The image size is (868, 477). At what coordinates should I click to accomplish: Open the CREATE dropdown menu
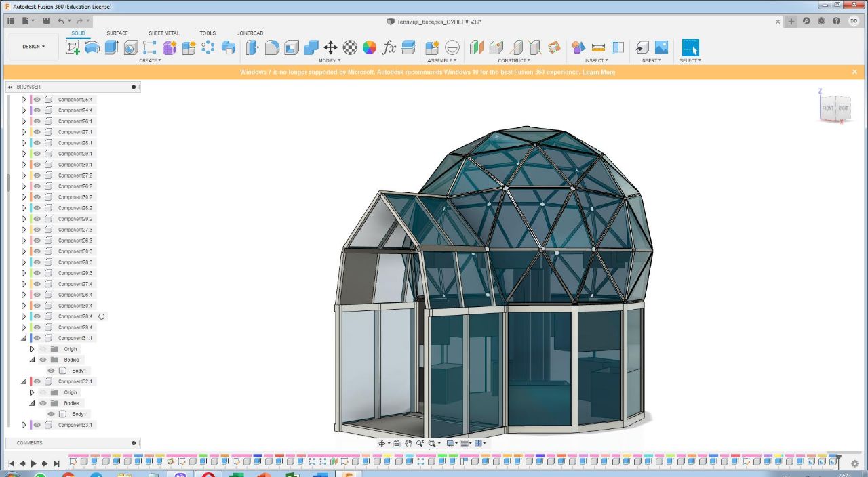pyautogui.click(x=150, y=60)
